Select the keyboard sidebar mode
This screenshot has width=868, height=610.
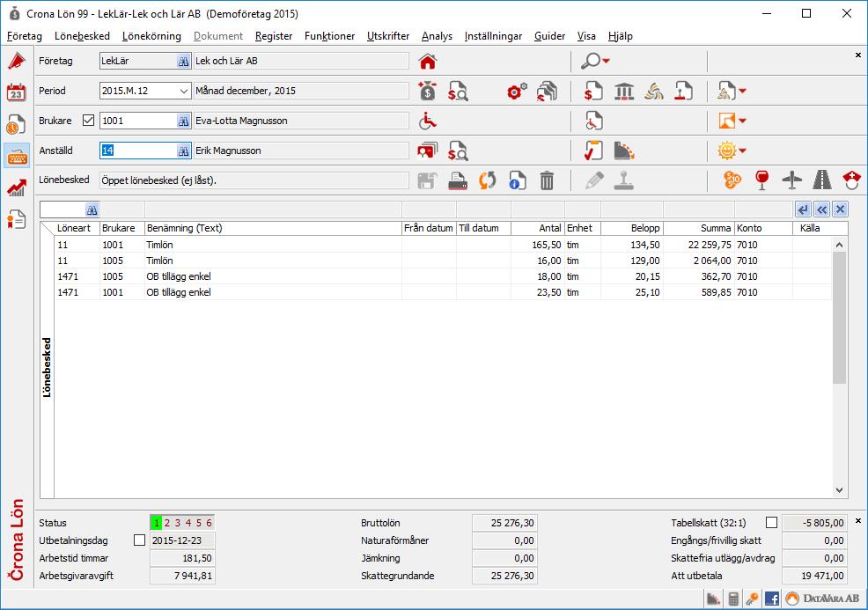click(17, 156)
